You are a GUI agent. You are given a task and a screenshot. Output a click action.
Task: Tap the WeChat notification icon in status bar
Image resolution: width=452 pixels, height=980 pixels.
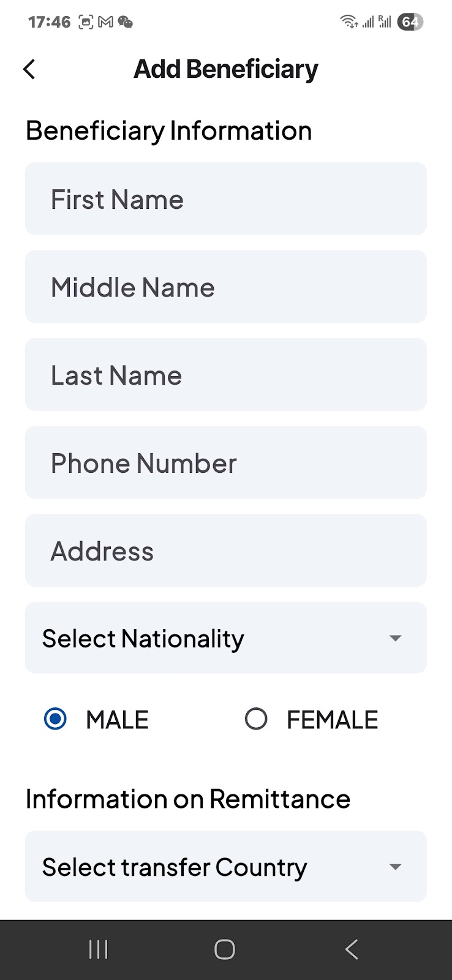(x=126, y=22)
